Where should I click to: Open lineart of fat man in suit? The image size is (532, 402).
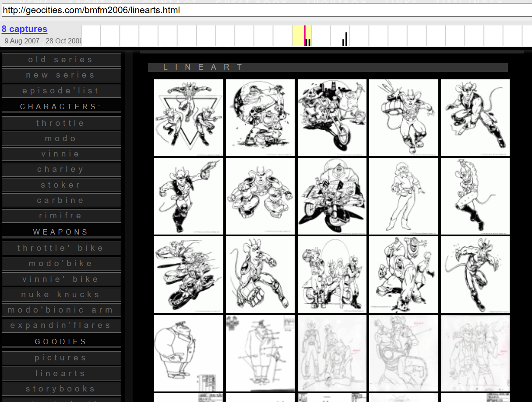(x=189, y=353)
